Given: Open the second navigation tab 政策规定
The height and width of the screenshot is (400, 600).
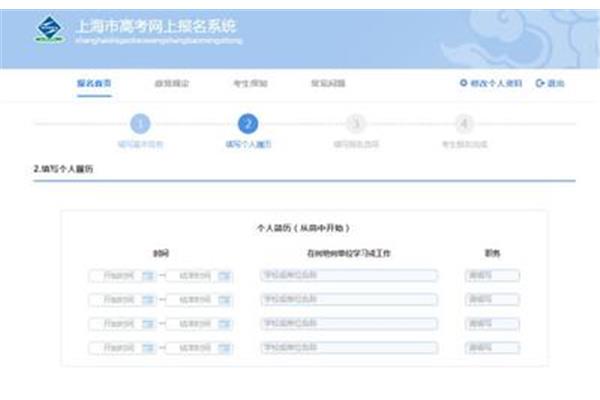Looking at the screenshot, I should click(x=172, y=83).
